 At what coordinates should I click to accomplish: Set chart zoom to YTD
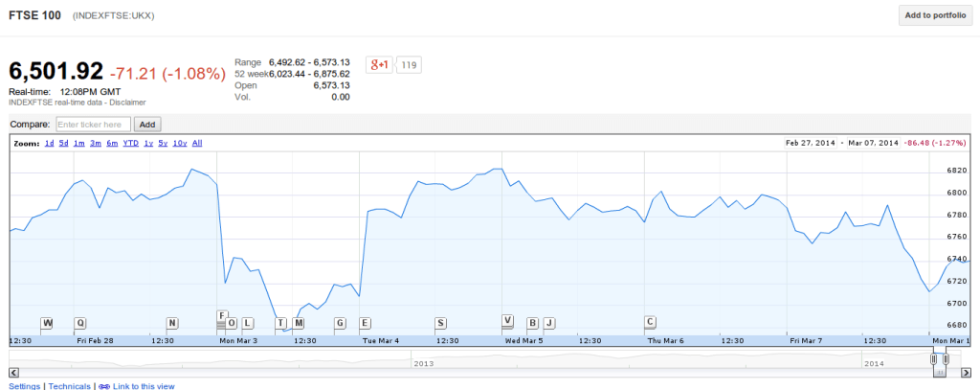point(130,144)
